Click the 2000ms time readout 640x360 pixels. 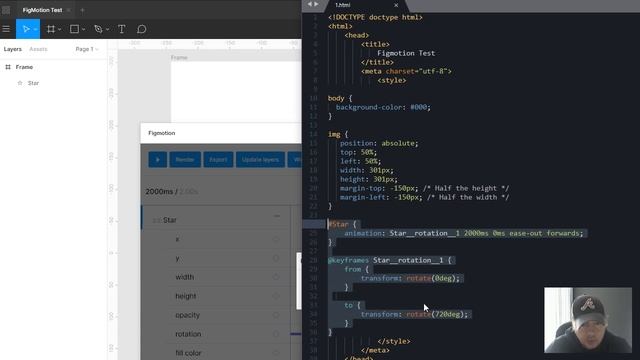[x=159, y=191]
